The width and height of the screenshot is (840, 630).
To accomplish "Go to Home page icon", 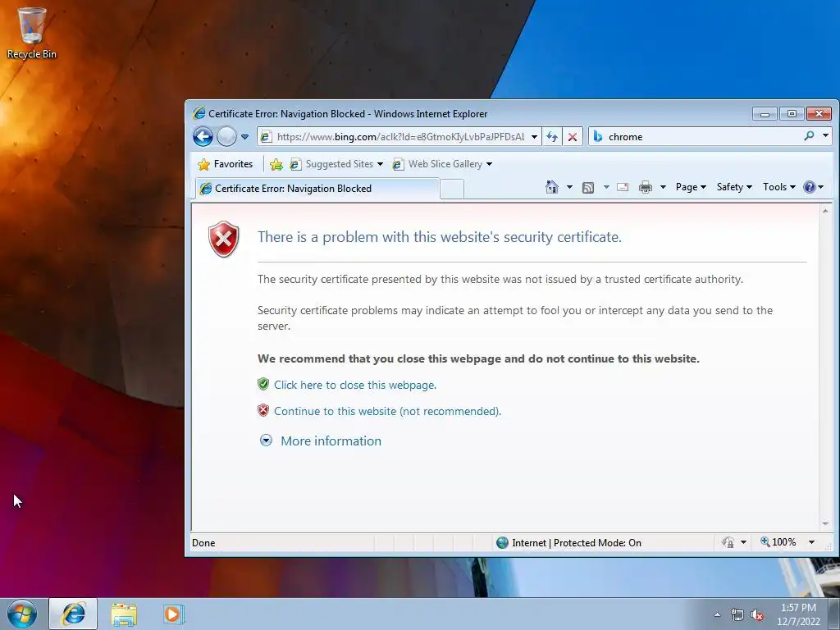I will tap(552, 187).
